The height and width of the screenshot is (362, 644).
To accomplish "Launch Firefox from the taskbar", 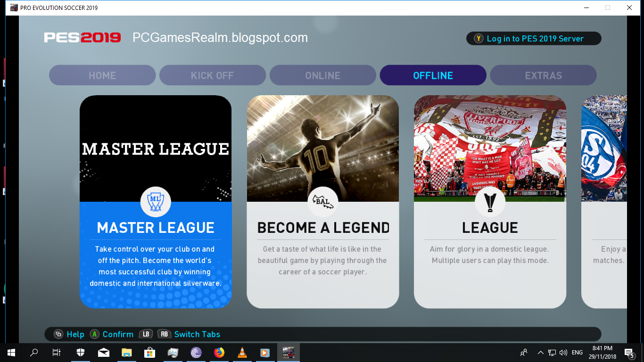I will 219,352.
